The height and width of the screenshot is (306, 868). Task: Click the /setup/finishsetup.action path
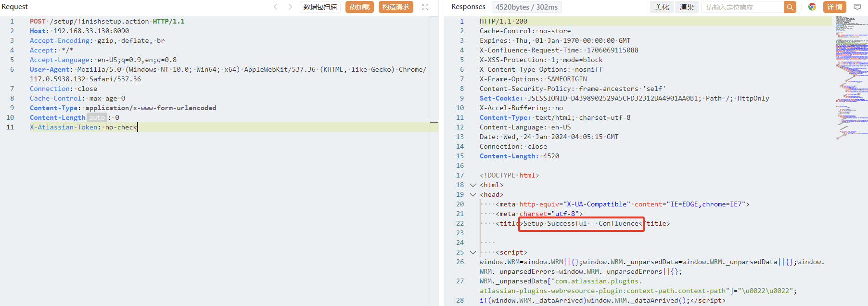click(x=99, y=21)
